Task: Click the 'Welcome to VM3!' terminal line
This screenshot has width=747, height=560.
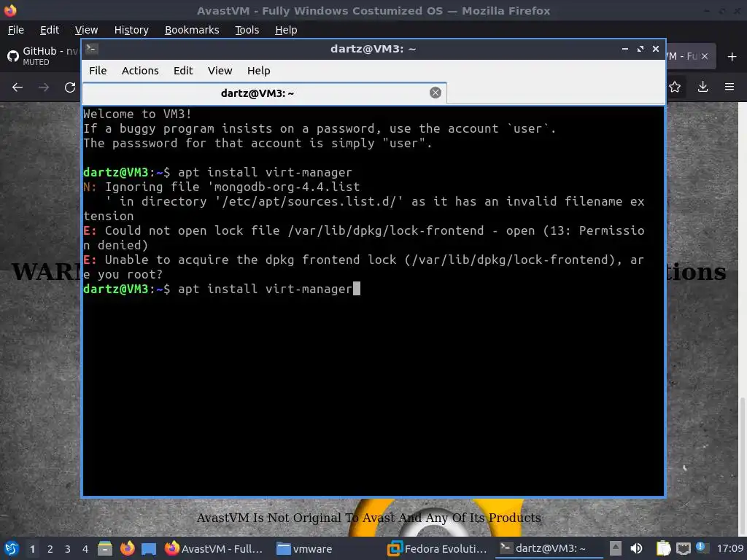Action: coord(137,114)
